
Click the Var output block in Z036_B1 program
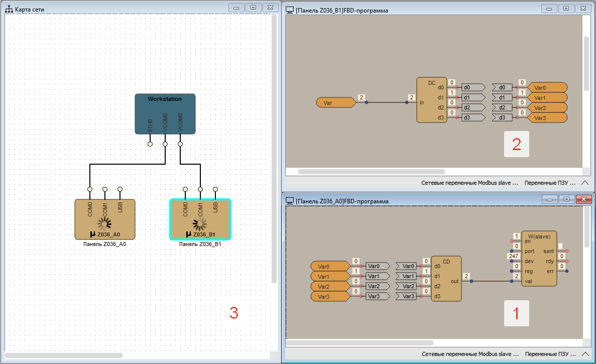[335, 102]
